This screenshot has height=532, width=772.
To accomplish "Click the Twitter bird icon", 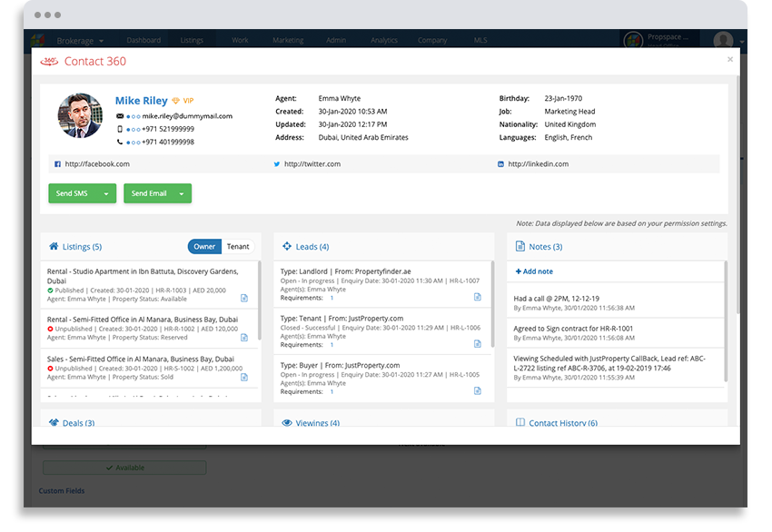I will 277,164.
